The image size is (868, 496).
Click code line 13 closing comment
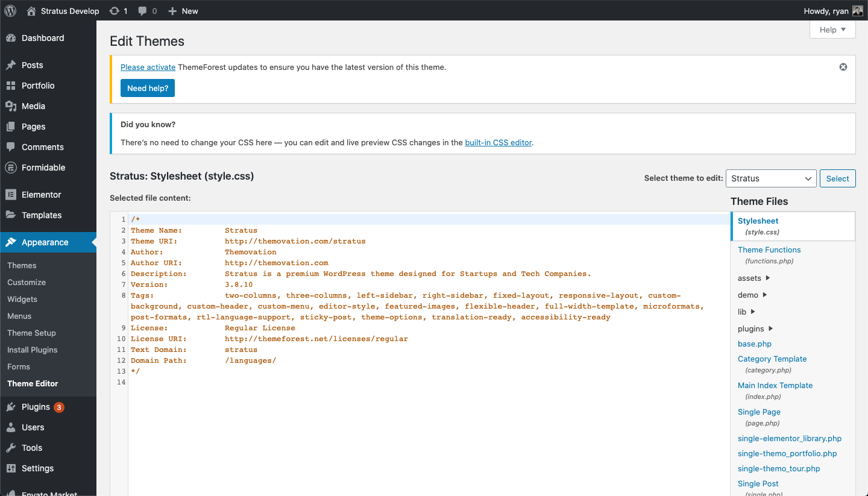pyautogui.click(x=135, y=371)
